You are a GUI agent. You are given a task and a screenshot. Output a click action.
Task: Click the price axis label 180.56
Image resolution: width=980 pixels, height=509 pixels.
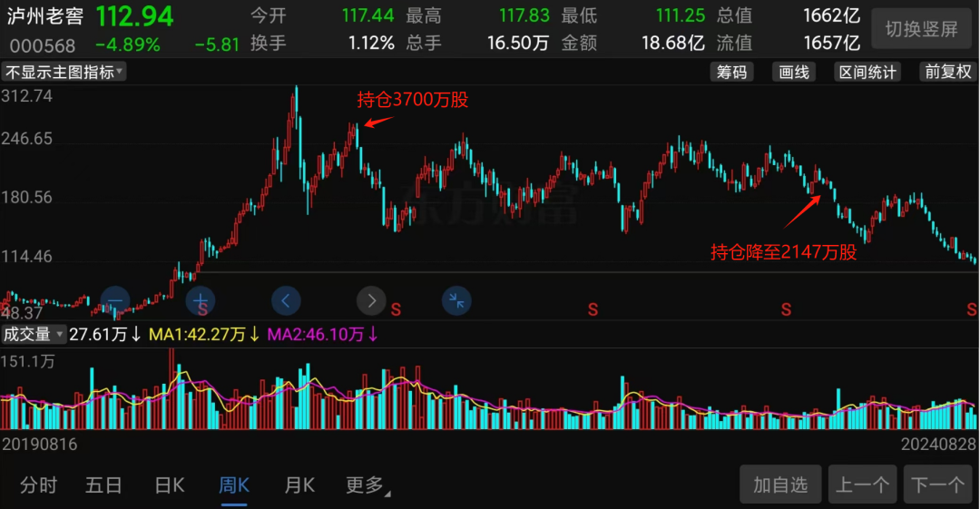[27, 198]
